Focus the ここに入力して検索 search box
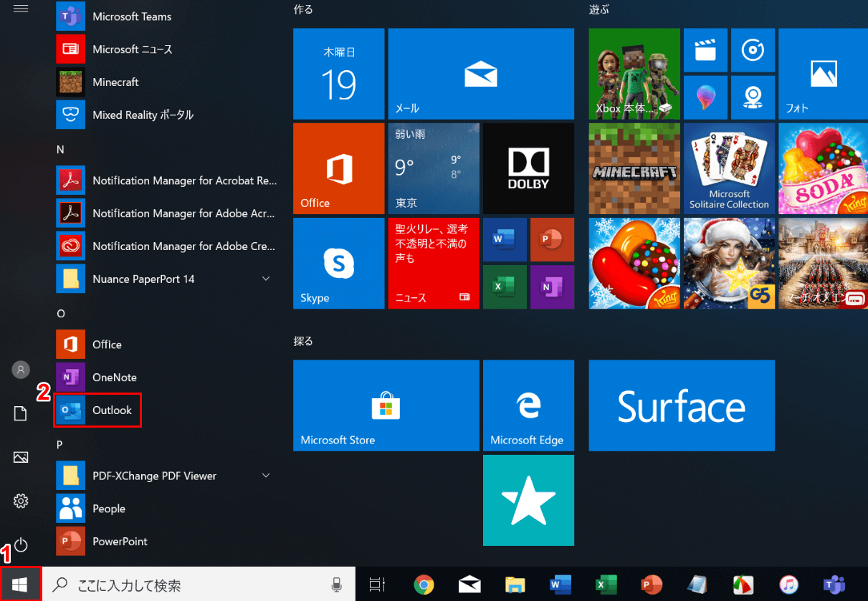Image resolution: width=868 pixels, height=601 pixels. 199,585
